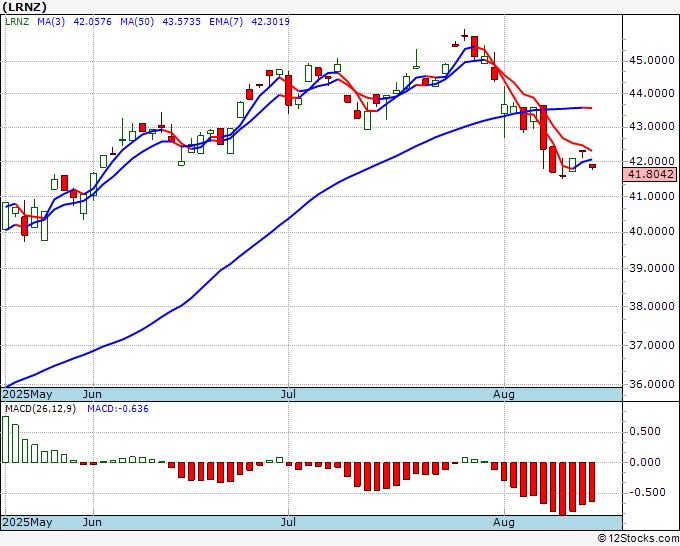Click the (LRNZ) chart title
This screenshot has width=680, height=546.
[24, 7]
